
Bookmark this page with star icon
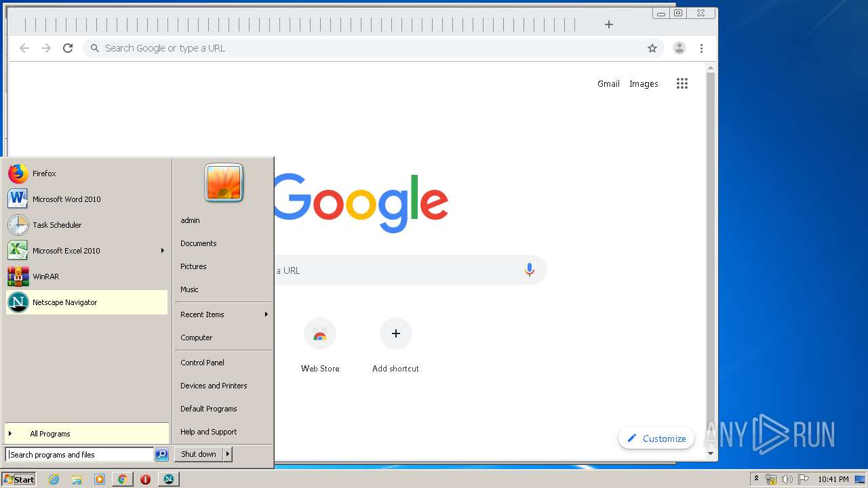click(x=652, y=48)
